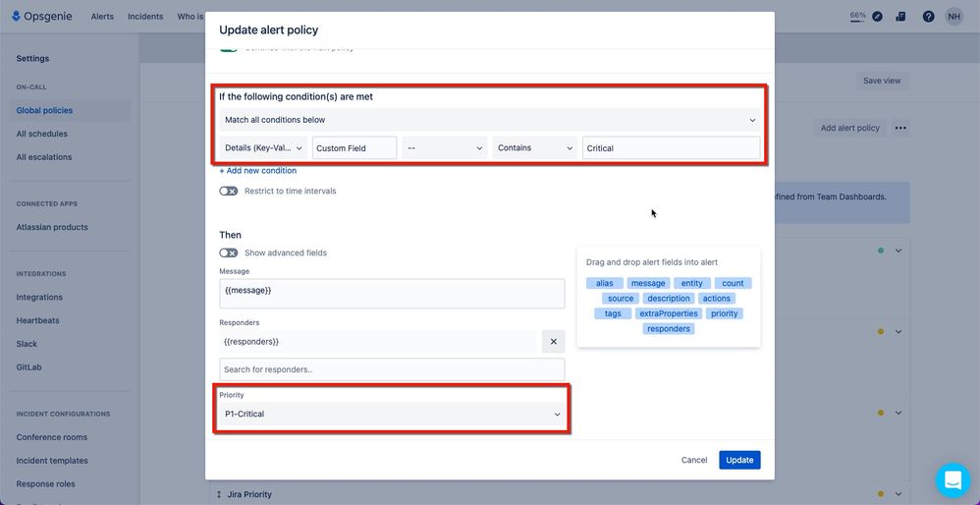
Task: Click the Critical value input field
Action: click(672, 148)
